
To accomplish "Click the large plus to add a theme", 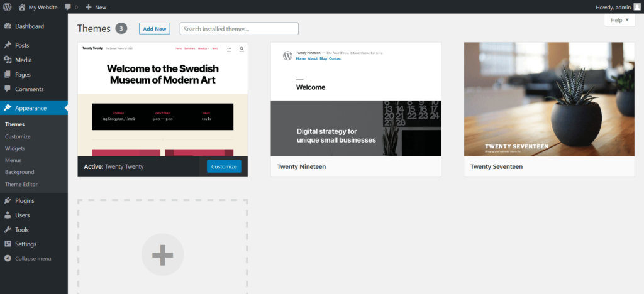I will click(163, 254).
